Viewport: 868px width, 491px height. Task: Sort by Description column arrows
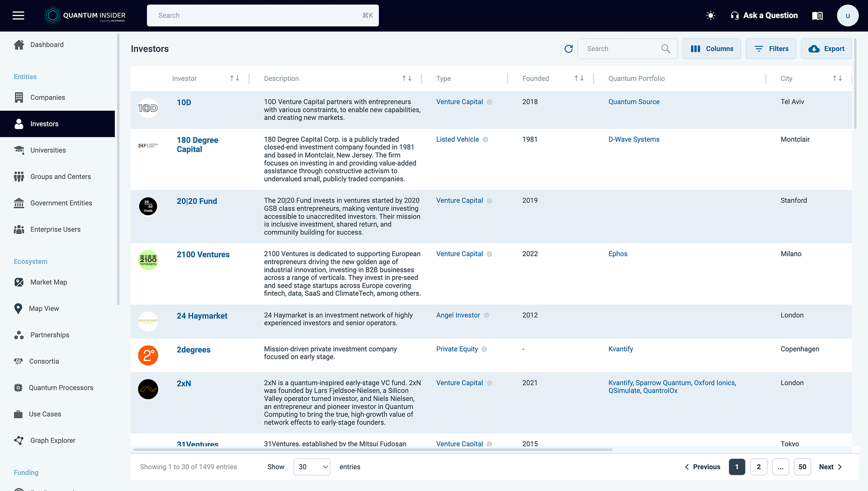(407, 78)
